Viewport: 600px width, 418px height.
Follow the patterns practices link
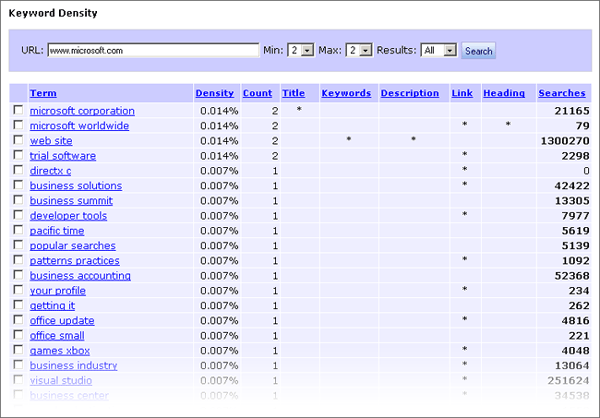coord(75,261)
